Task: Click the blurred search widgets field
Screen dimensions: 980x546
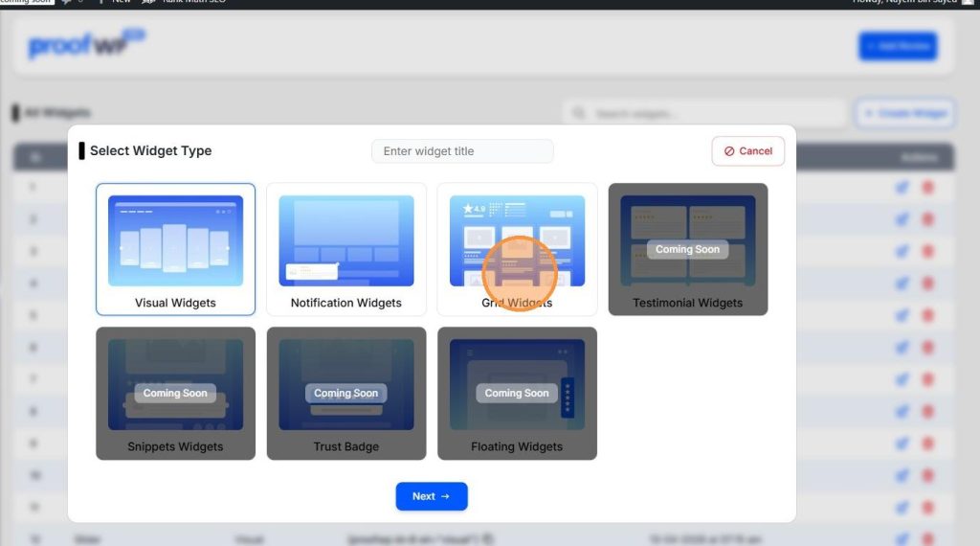Action: click(x=705, y=114)
